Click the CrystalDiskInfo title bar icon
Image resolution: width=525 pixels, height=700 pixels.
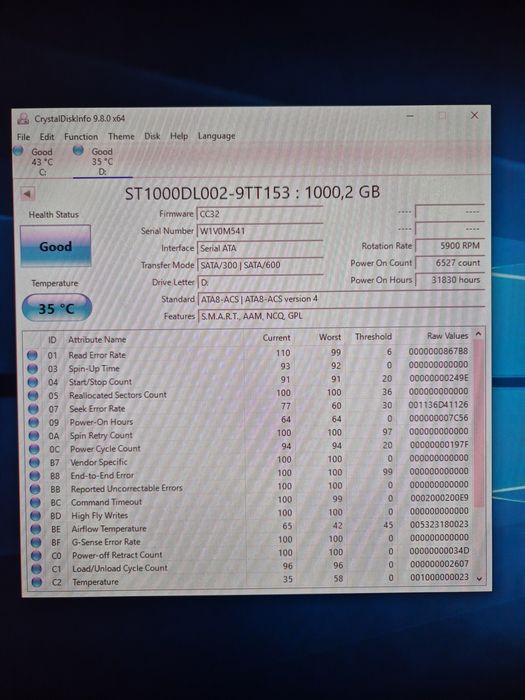[23, 119]
